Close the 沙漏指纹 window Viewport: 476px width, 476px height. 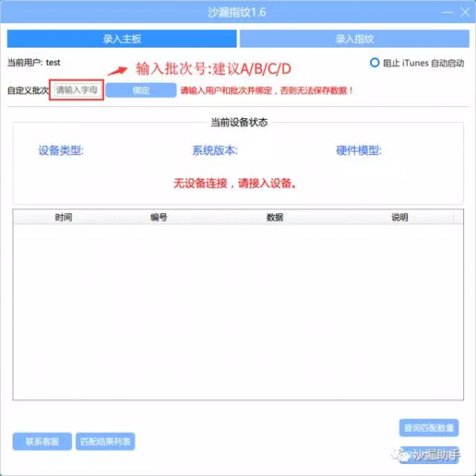tap(465, 13)
